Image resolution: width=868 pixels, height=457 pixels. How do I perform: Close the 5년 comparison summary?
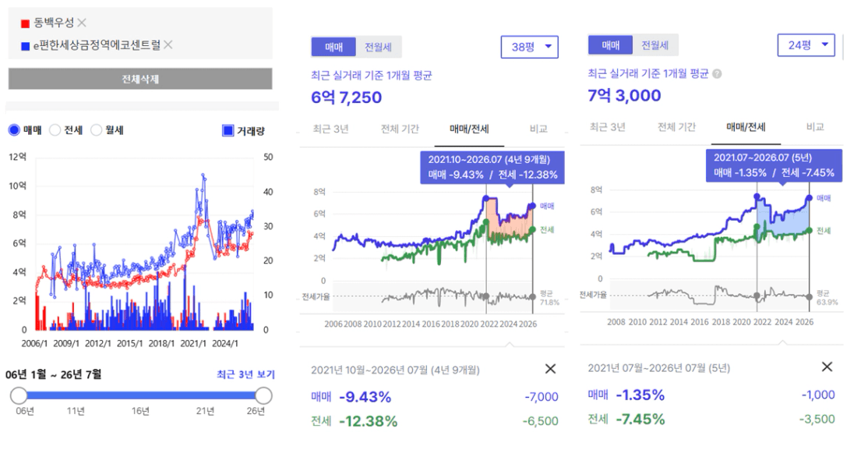827,367
